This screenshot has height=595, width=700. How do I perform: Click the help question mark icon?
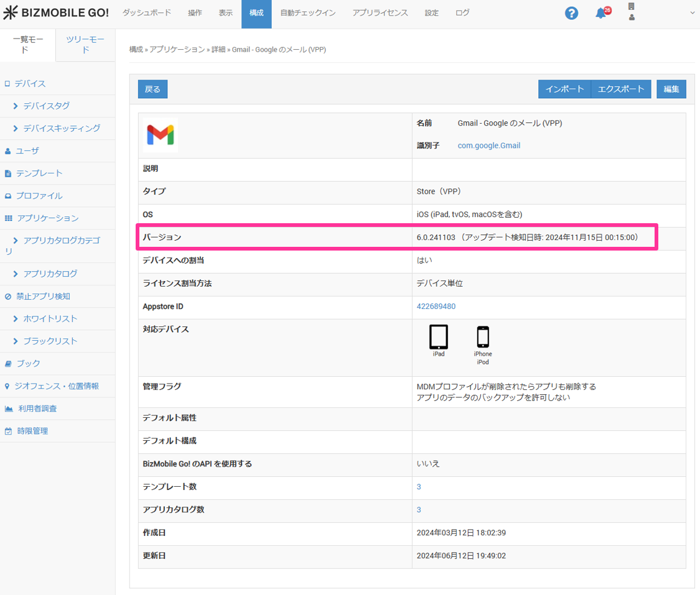(571, 13)
